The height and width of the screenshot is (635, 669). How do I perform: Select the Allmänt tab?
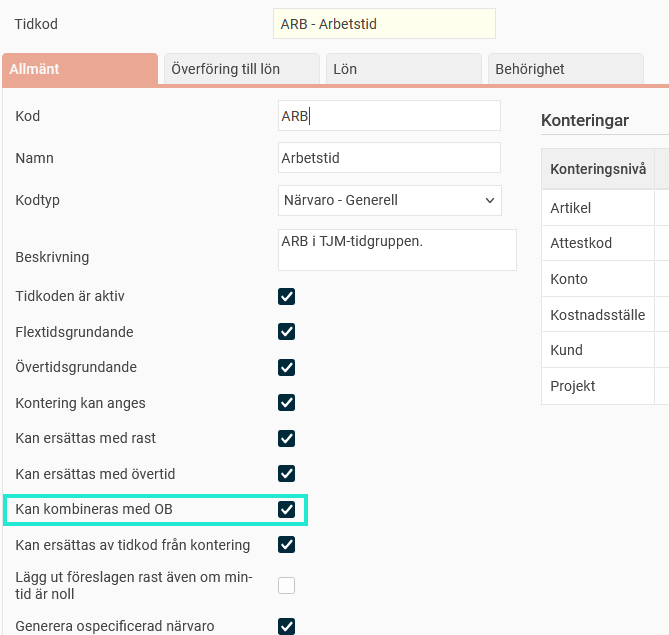click(x=80, y=69)
